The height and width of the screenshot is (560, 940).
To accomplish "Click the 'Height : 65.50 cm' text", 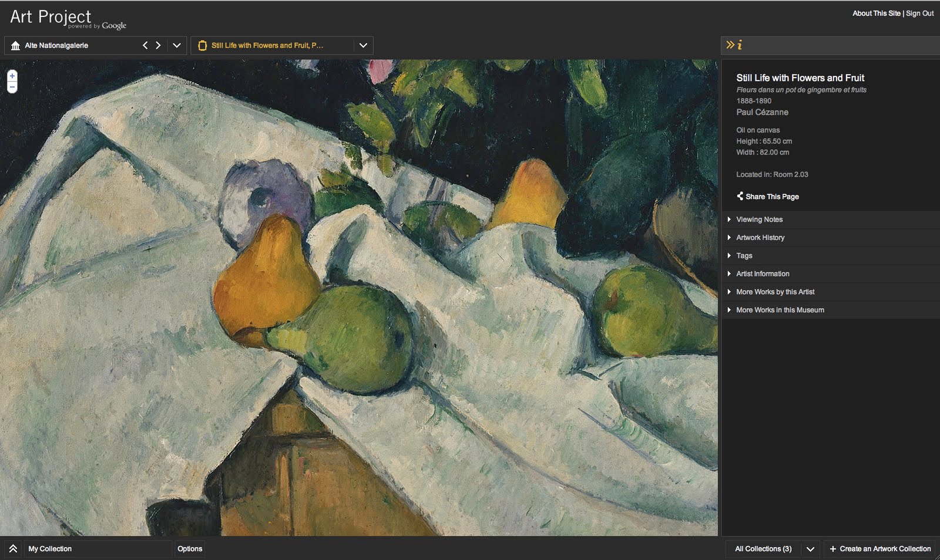I will [764, 141].
